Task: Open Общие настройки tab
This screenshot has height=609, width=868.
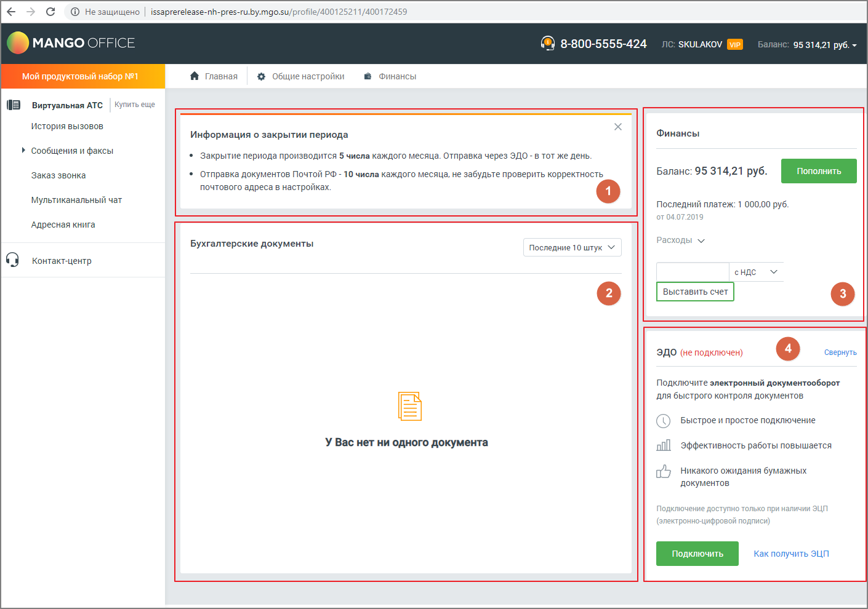Action: (x=300, y=76)
